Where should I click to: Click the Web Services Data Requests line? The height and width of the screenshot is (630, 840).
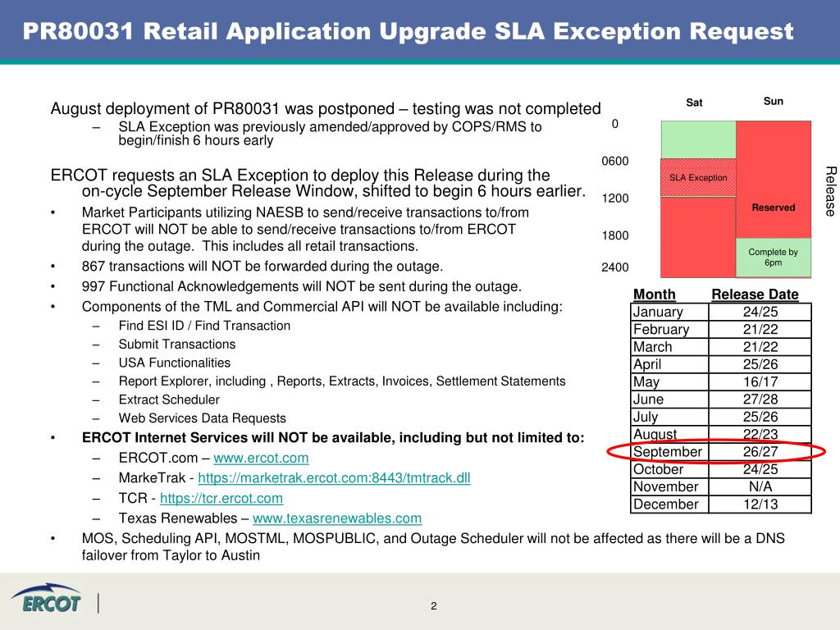coord(202,418)
